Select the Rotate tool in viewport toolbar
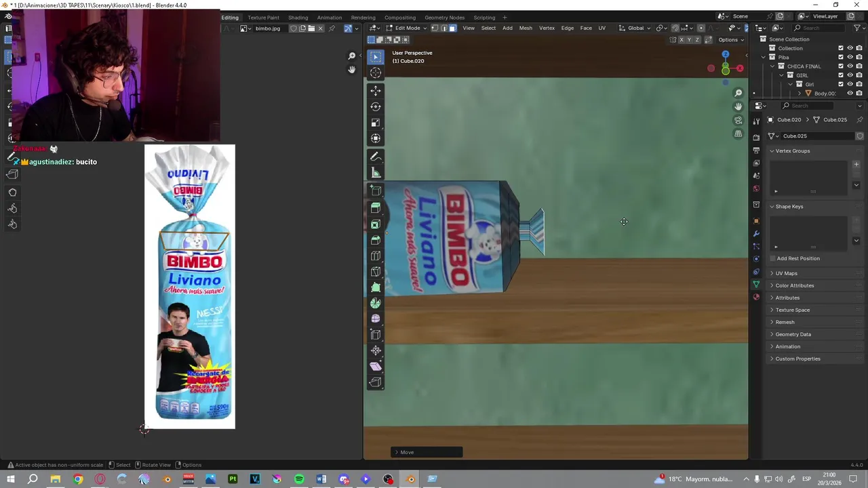Image resolution: width=868 pixels, height=488 pixels. [x=376, y=106]
